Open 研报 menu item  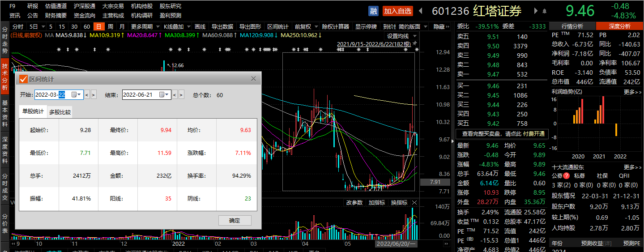tap(33, 6)
